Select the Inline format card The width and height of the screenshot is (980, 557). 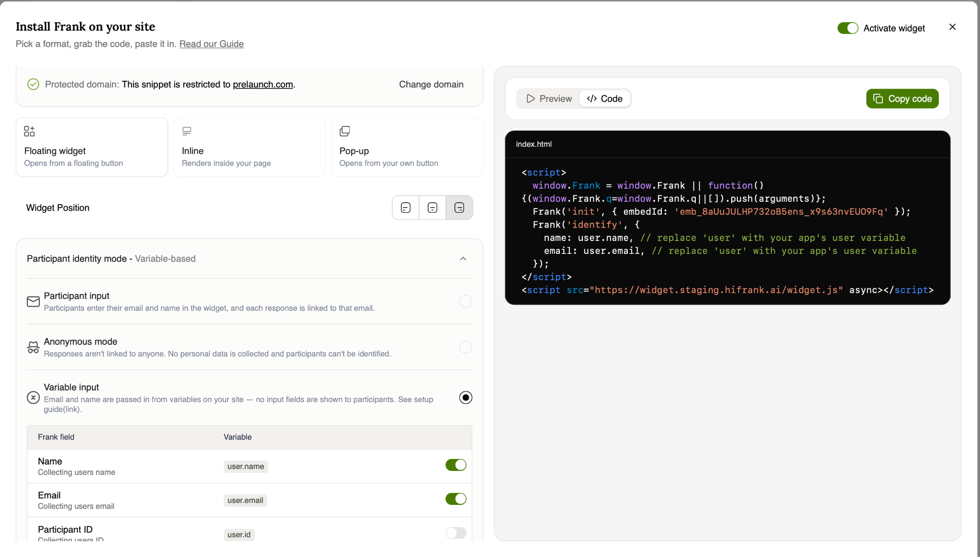click(249, 147)
